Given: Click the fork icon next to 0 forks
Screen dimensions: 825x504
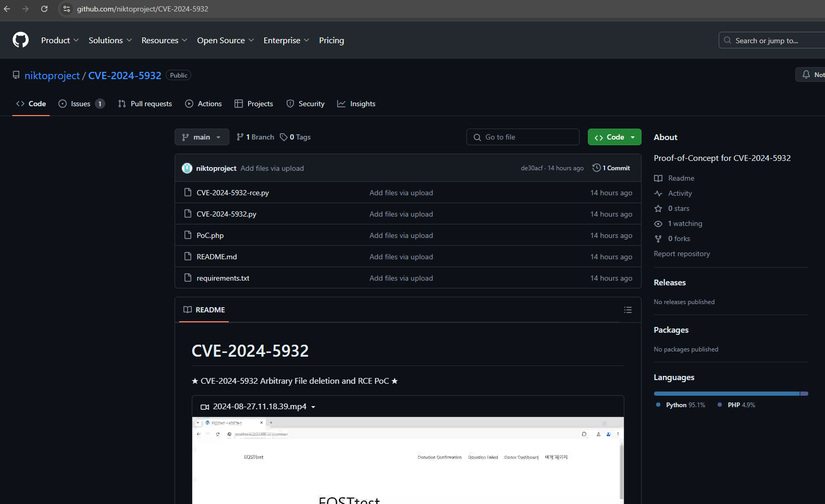Looking at the screenshot, I should (658, 238).
